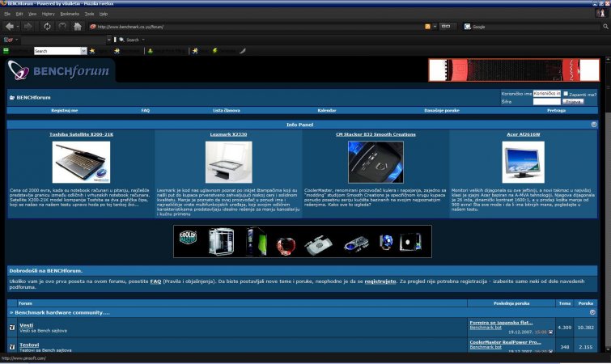Click the URL address bar

(x=257, y=27)
